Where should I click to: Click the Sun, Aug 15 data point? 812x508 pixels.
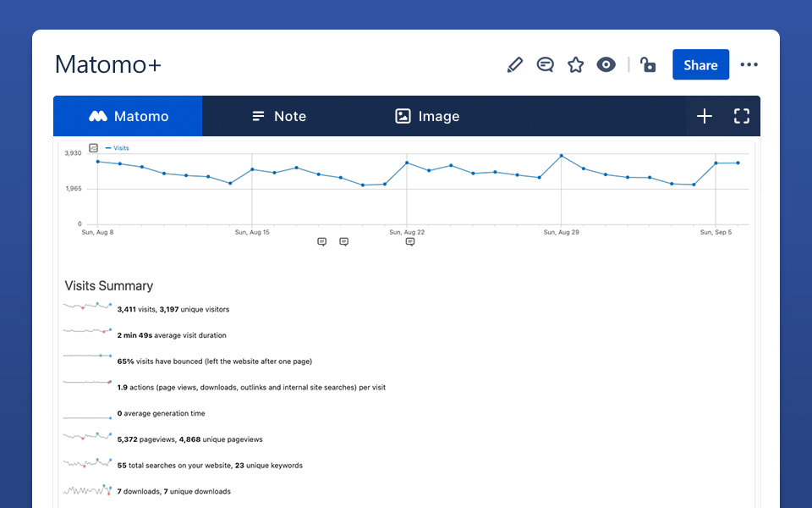[x=252, y=169]
